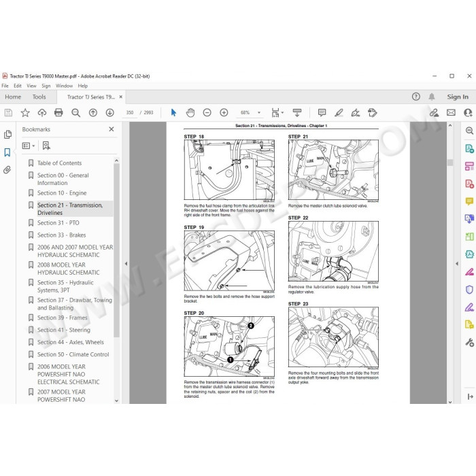
Task: Print the document using printer icon
Action: pyautogui.click(x=58, y=113)
